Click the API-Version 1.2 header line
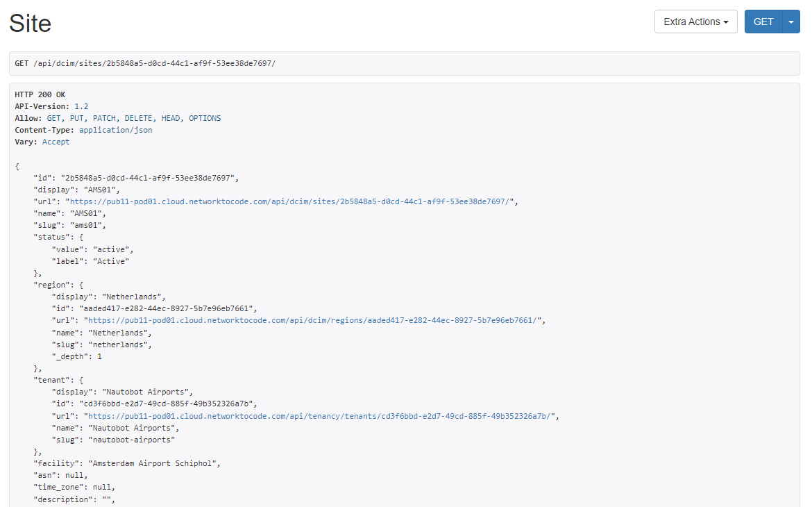This screenshot has height=507, width=812. pyautogui.click(x=51, y=106)
